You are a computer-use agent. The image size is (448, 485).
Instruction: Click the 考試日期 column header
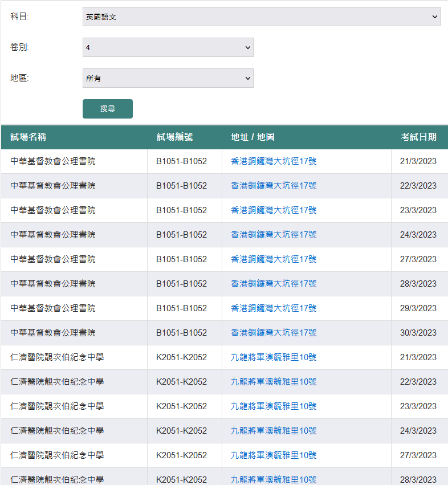pyautogui.click(x=418, y=137)
